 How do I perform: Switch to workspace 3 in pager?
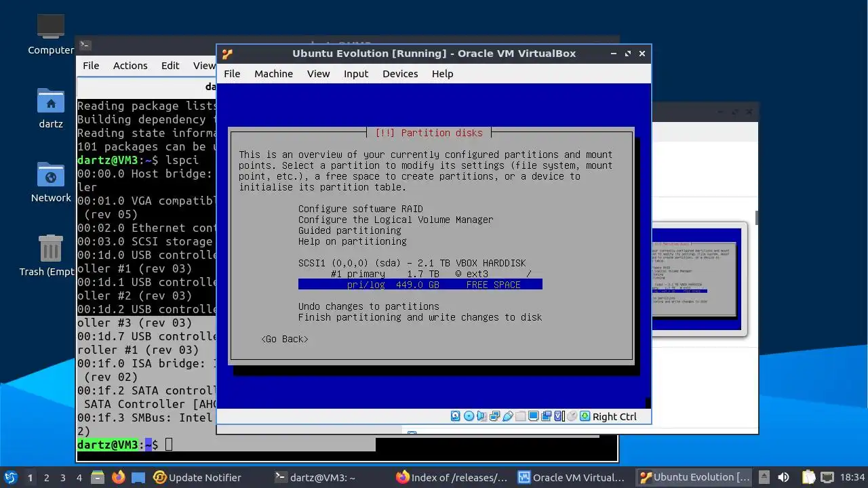click(x=63, y=477)
